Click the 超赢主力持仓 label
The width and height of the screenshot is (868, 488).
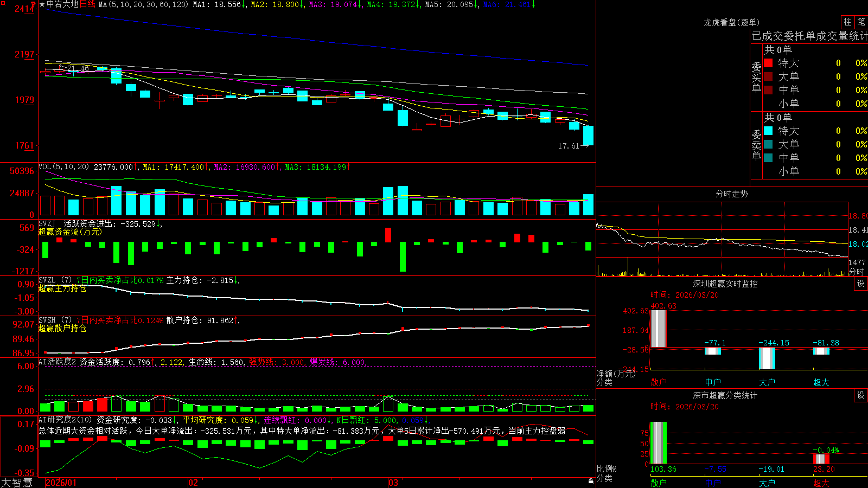click(x=62, y=288)
